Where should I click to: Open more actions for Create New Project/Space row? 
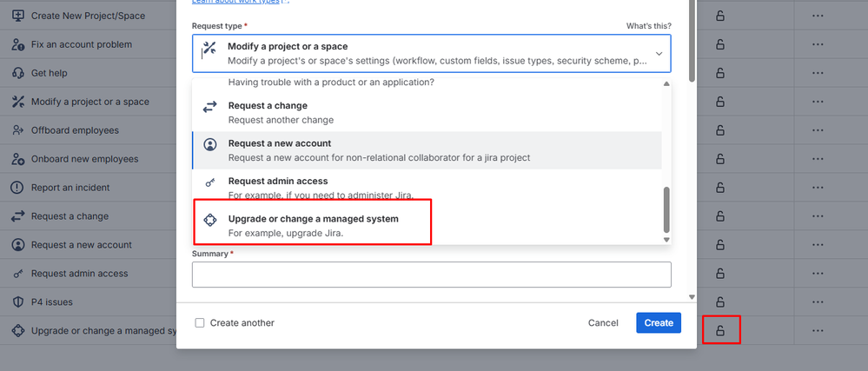(x=818, y=16)
